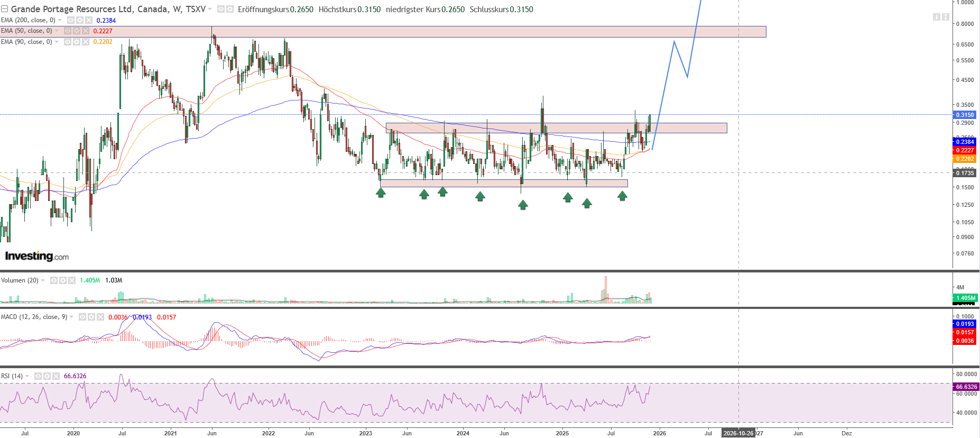
Task: Expand the symbol title dropdown arrow
Action: [x=210, y=9]
